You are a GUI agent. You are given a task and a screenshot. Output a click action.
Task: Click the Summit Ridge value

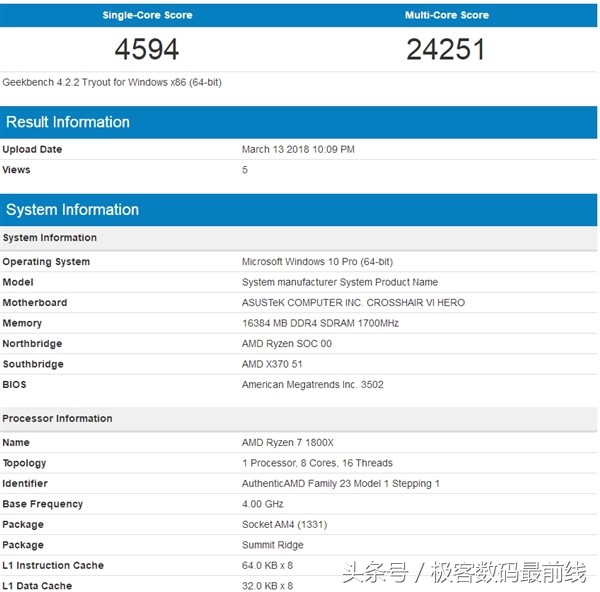[x=273, y=545]
